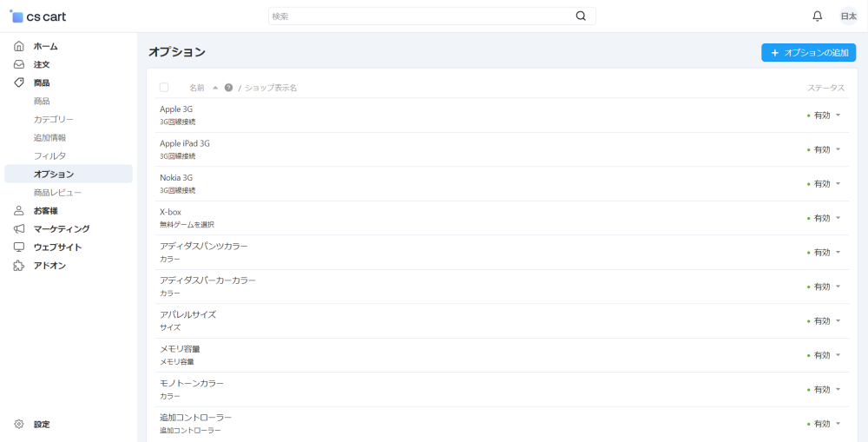Image resolution: width=868 pixels, height=442 pixels.
Task: Open status dropdown for メモリ容量
Action: (x=824, y=355)
